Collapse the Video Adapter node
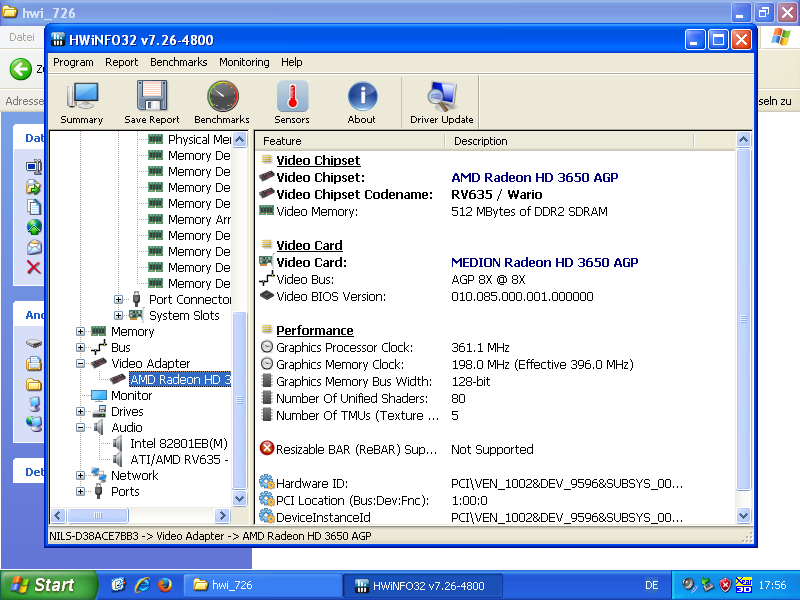Screen dimensions: 800x600 pyautogui.click(x=80, y=364)
